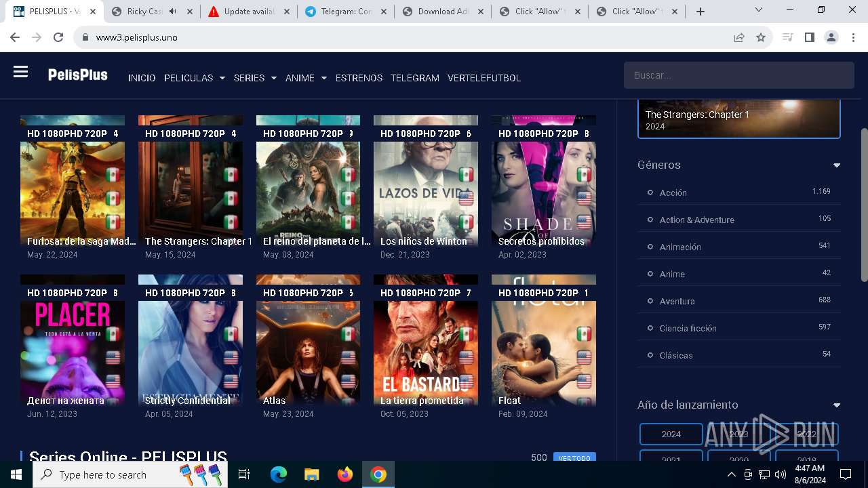The image size is (868, 488).
Task: Open Secretos prohibidos movie poster
Action: [x=544, y=182]
